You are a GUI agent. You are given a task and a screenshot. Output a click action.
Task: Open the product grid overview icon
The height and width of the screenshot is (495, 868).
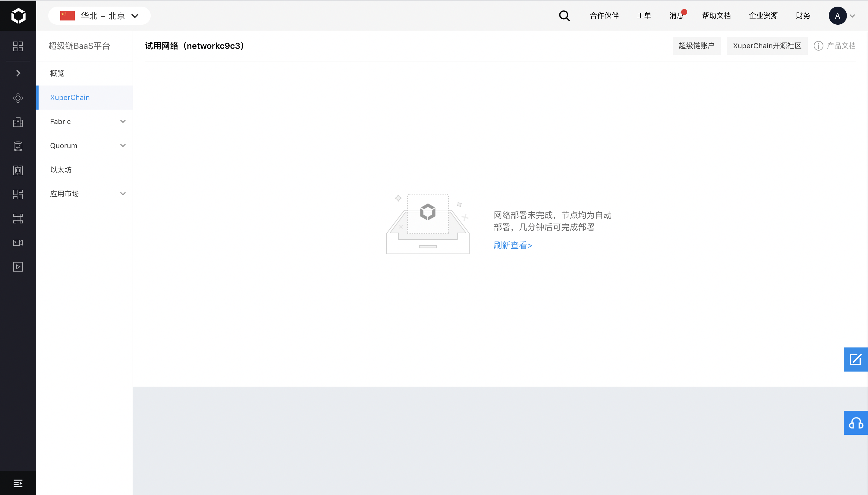coord(18,46)
